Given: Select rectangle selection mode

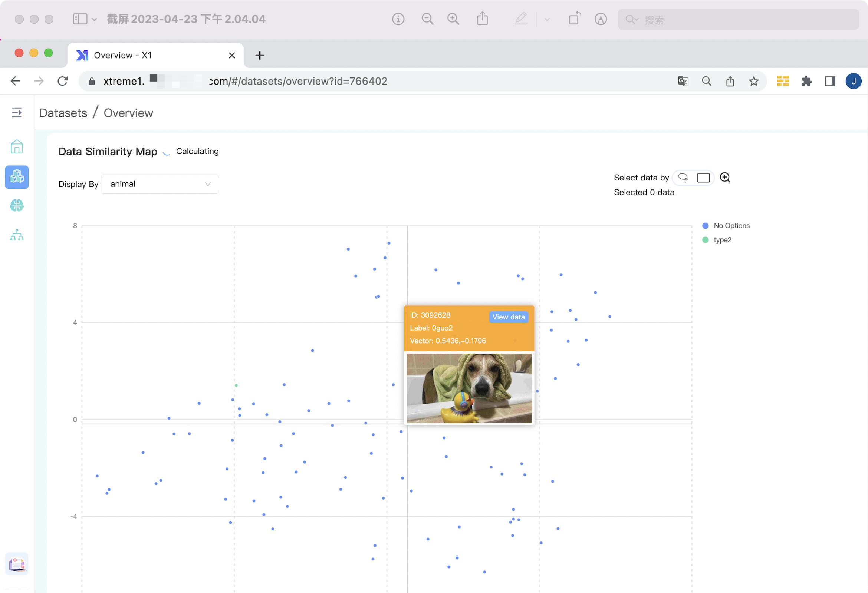Looking at the screenshot, I should pos(703,178).
